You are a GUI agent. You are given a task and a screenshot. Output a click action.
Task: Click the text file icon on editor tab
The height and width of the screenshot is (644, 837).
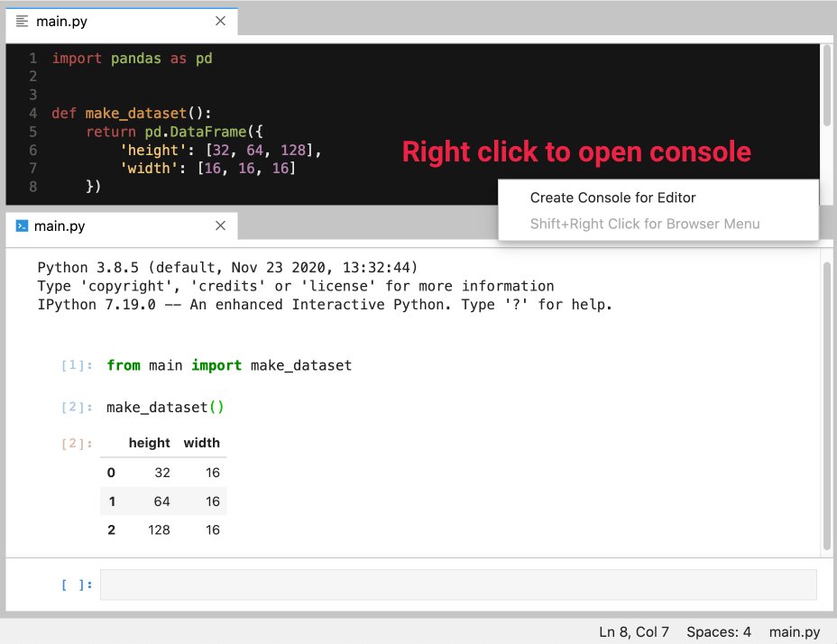coord(23,22)
